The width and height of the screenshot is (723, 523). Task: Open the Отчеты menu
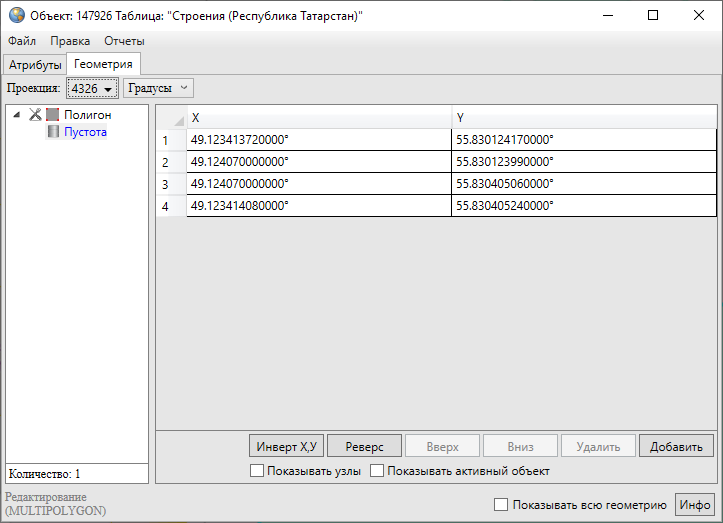tap(124, 41)
